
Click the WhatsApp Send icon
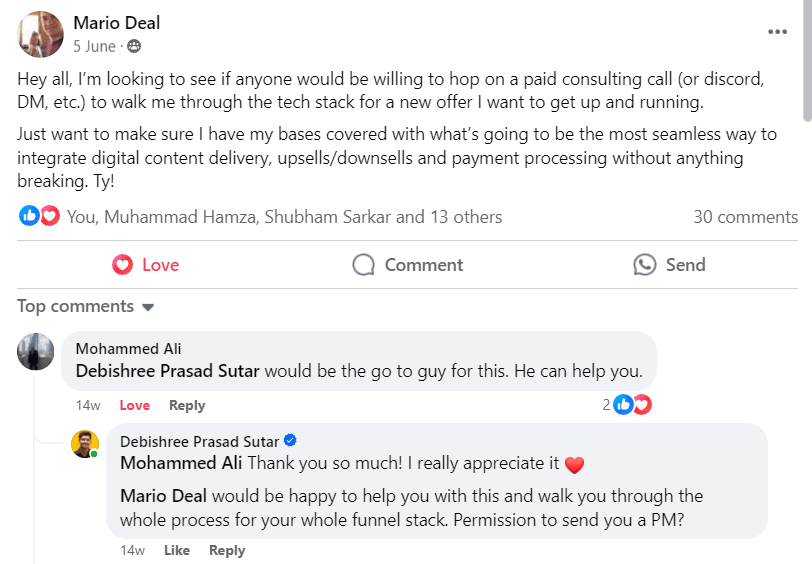point(645,265)
